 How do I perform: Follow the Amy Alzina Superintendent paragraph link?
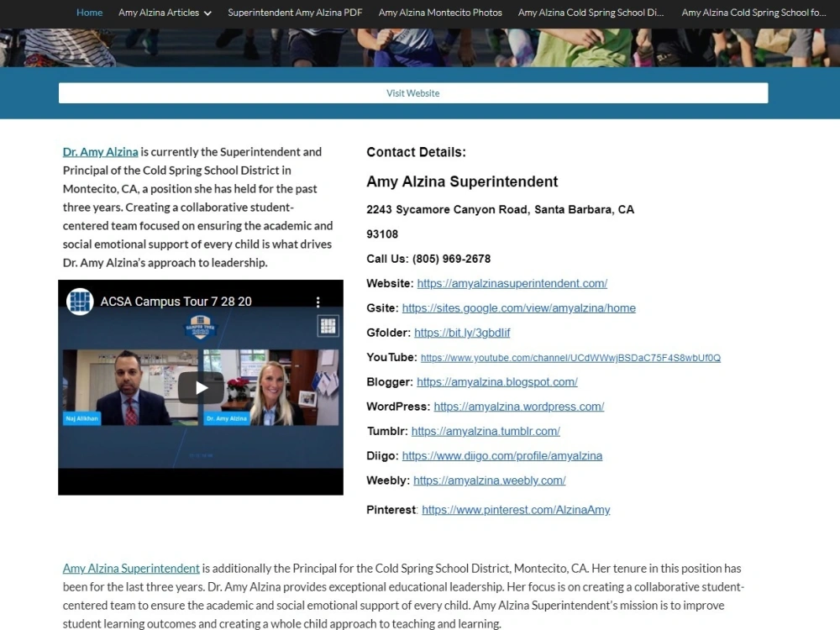(131, 569)
